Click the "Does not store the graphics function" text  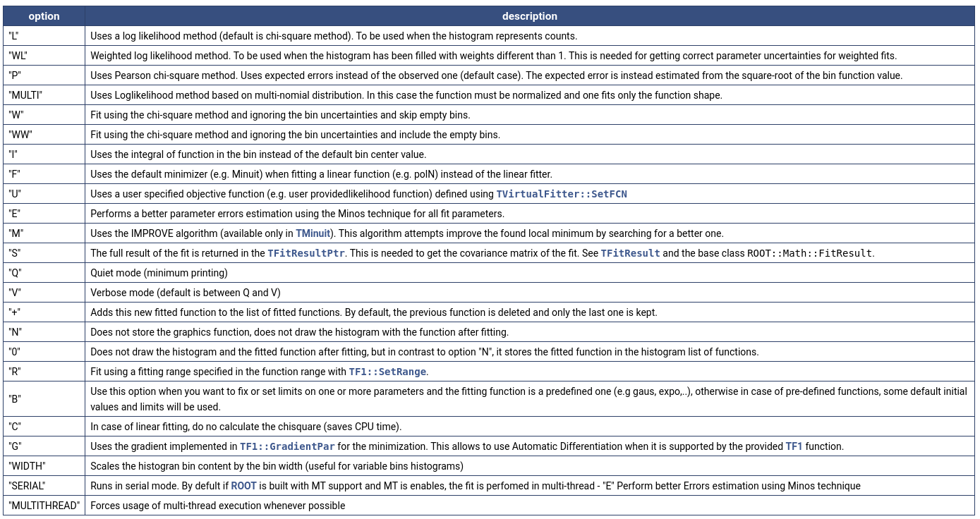[x=299, y=332]
